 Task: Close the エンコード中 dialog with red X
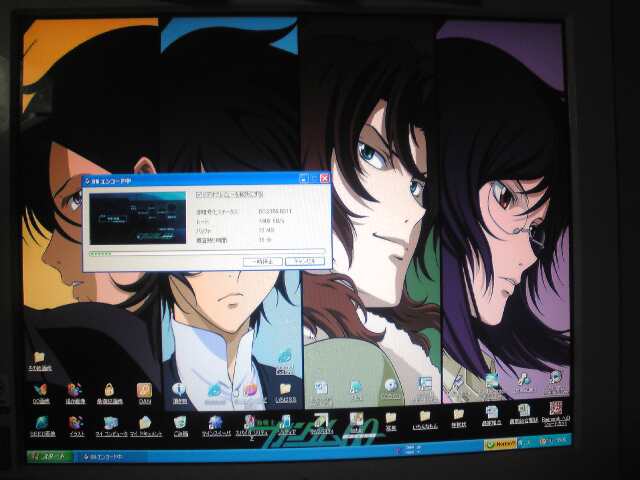coord(324,178)
